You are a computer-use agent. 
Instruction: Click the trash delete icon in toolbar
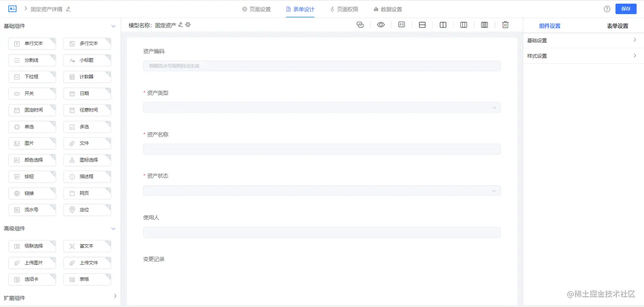tap(505, 25)
